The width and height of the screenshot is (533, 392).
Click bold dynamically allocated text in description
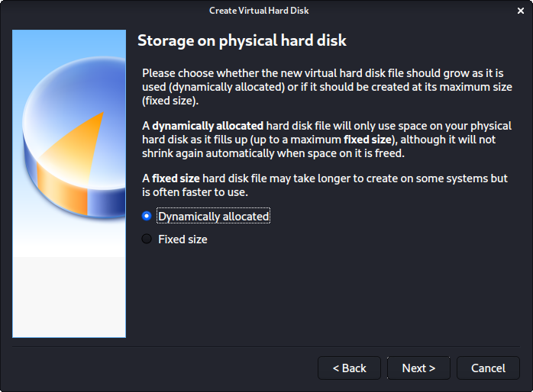click(x=208, y=126)
